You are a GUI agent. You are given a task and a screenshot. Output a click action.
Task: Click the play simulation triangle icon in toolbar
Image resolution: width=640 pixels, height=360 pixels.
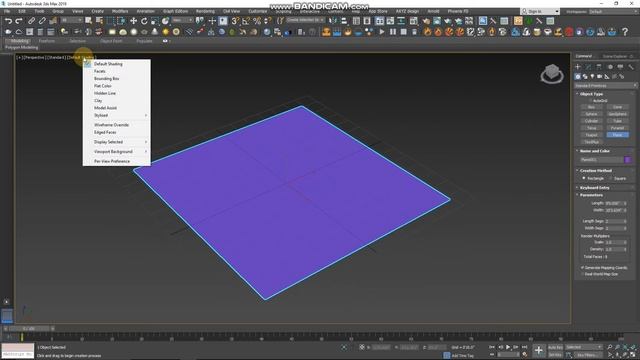382,32
